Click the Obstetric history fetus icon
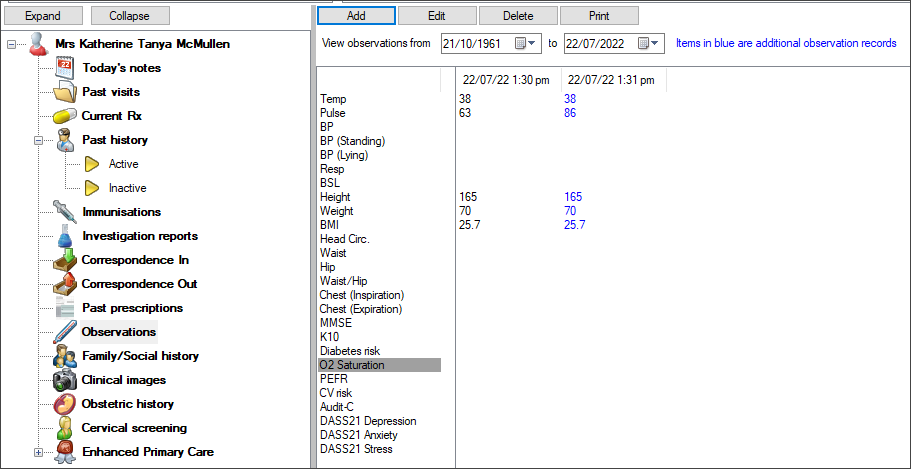This screenshot has width=911, height=469. 64,404
